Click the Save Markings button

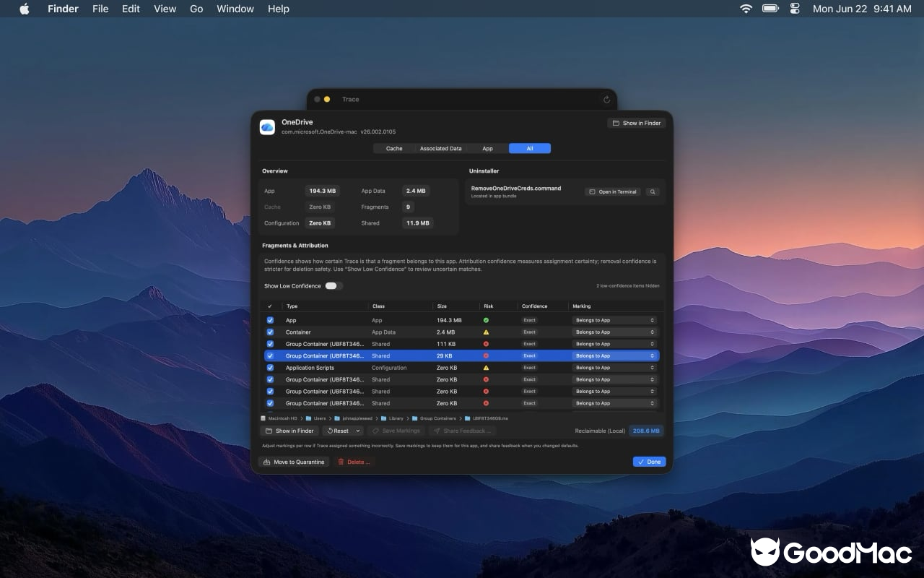coord(396,431)
